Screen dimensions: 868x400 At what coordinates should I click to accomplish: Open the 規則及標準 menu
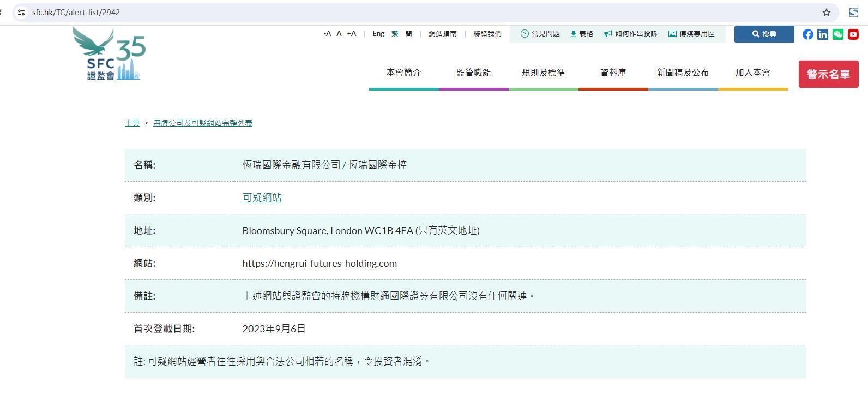point(543,73)
